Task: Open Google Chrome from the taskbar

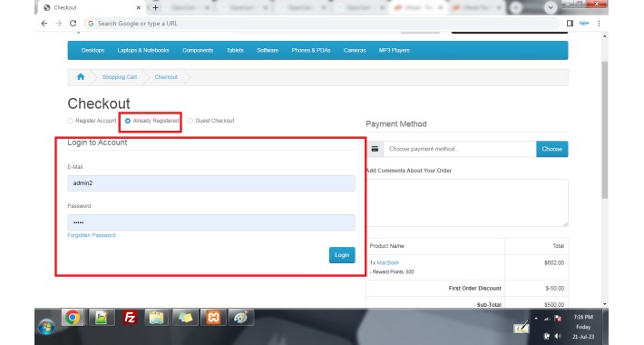Action: point(73,318)
